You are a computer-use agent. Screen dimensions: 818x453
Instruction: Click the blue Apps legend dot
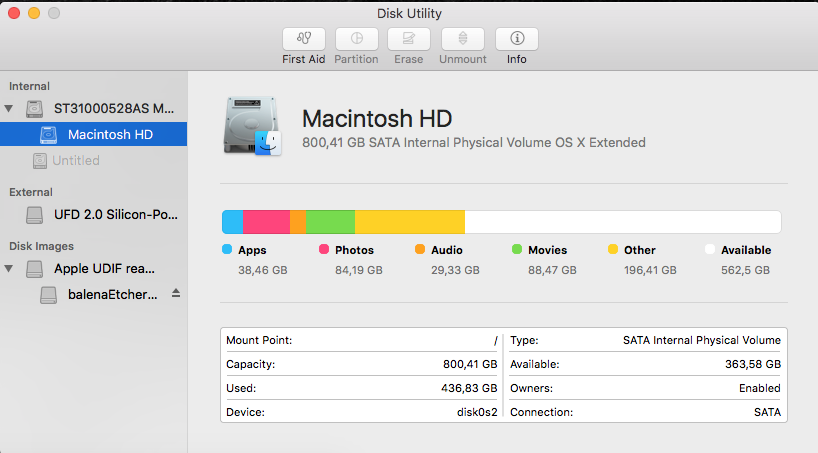(227, 250)
